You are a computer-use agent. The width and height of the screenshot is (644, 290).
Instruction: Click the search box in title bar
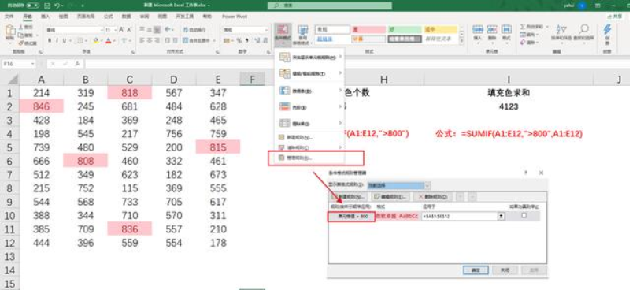coord(330,6)
